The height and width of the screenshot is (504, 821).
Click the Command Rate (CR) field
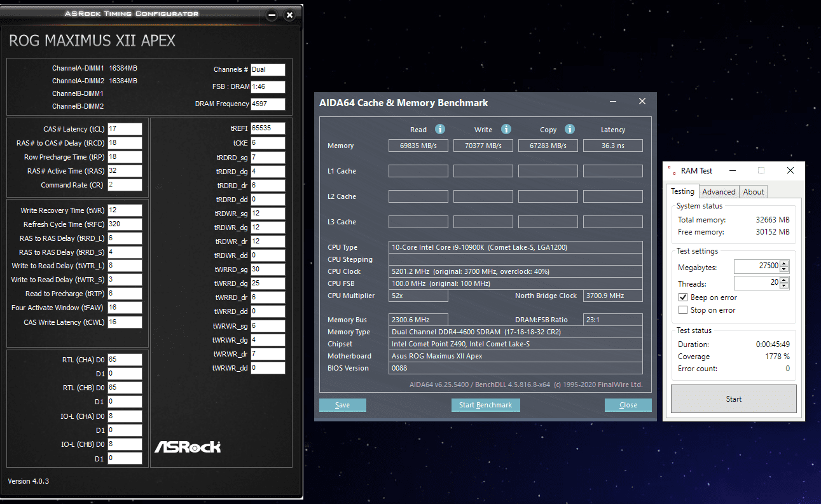pyautogui.click(x=125, y=185)
